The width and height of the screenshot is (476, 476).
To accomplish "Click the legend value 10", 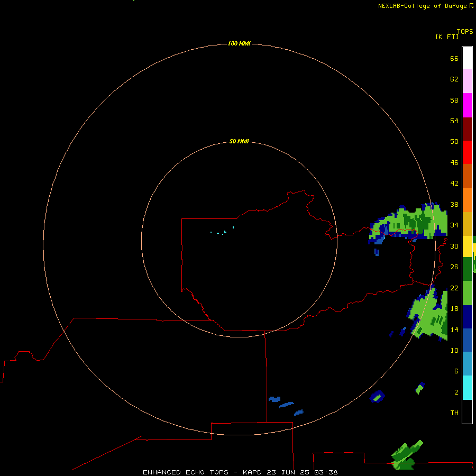I will pyautogui.click(x=454, y=350).
